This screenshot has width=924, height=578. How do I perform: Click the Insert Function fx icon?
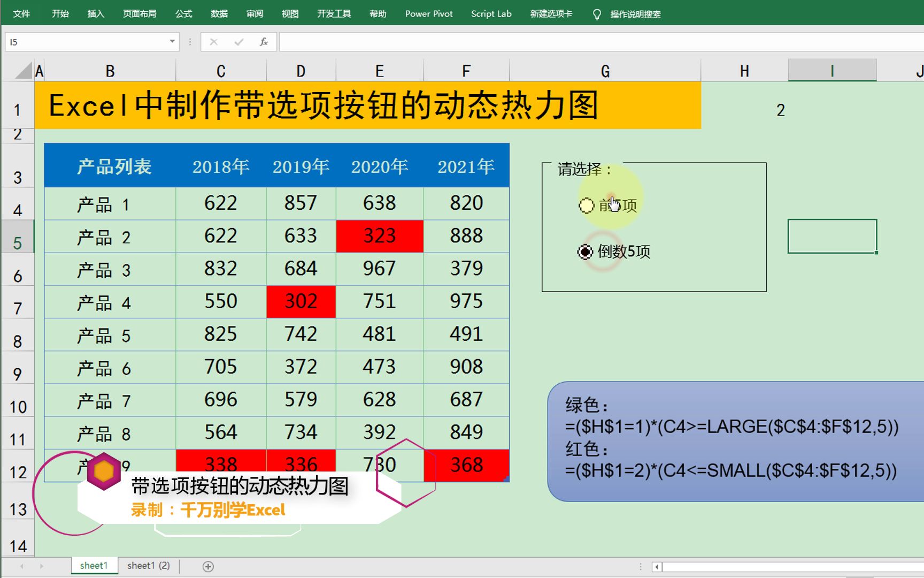coord(264,42)
